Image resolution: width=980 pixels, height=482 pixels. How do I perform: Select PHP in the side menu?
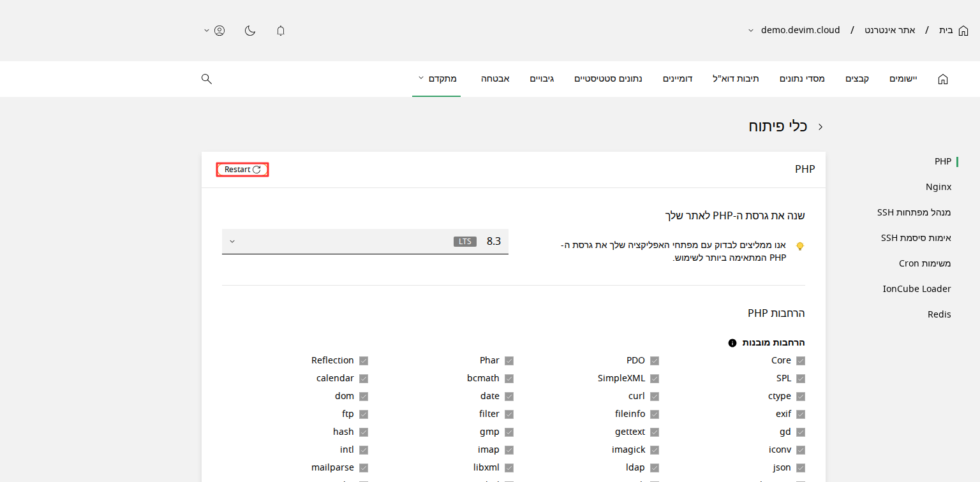pyautogui.click(x=943, y=161)
